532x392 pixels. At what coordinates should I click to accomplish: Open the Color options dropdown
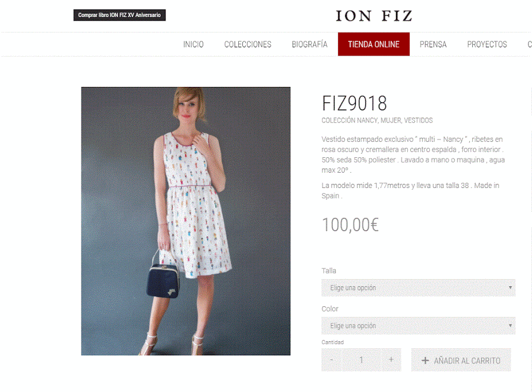pos(419,326)
